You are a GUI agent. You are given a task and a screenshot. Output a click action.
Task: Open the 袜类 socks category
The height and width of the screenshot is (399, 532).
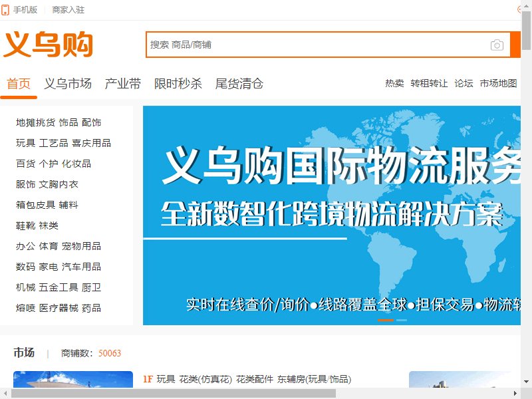point(49,225)
